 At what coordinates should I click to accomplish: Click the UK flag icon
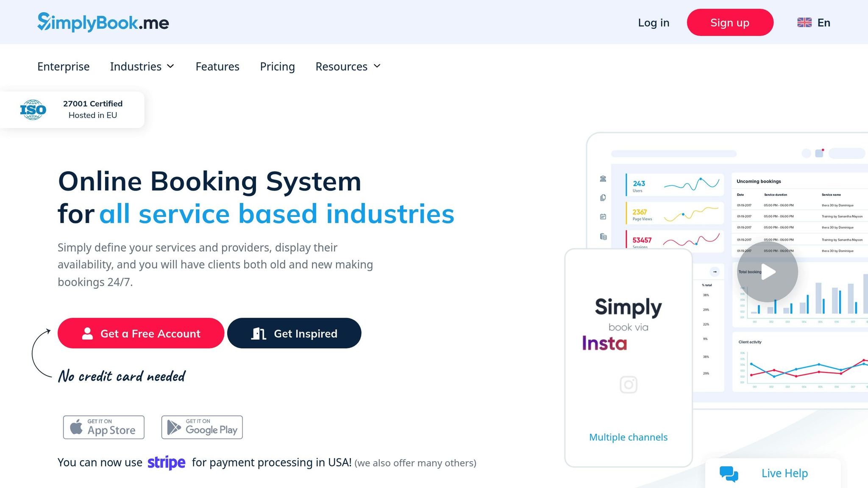(x=804, y=22)
